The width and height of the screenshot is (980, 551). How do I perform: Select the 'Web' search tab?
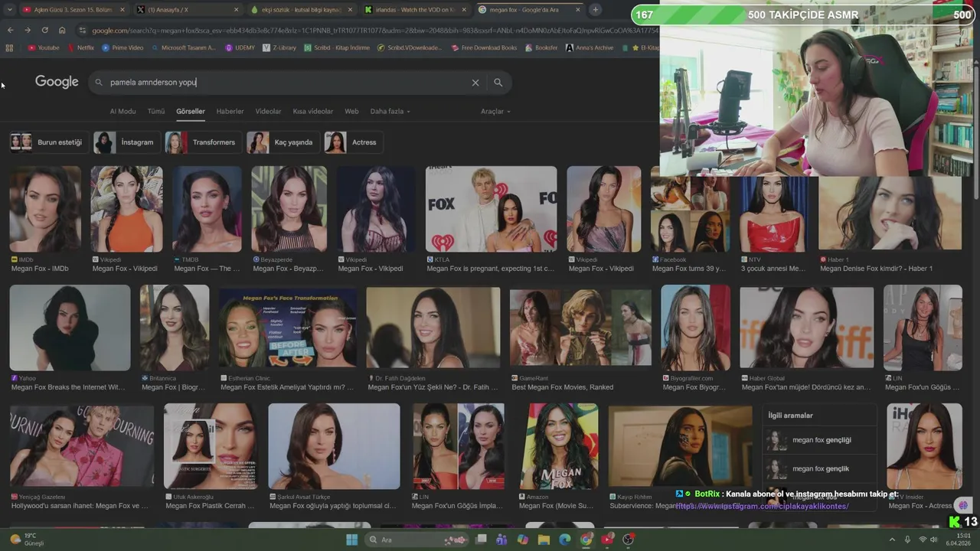click(x=351, y=111)
